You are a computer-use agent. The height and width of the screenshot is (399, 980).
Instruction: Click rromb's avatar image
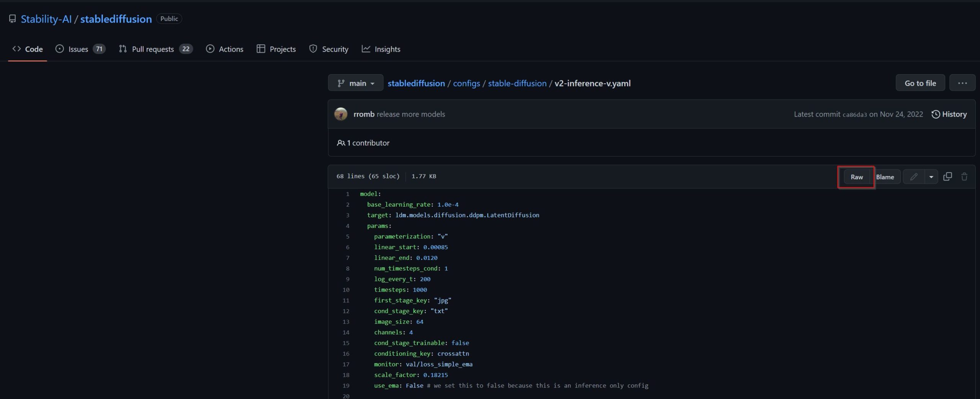click(x=341, y=114)
